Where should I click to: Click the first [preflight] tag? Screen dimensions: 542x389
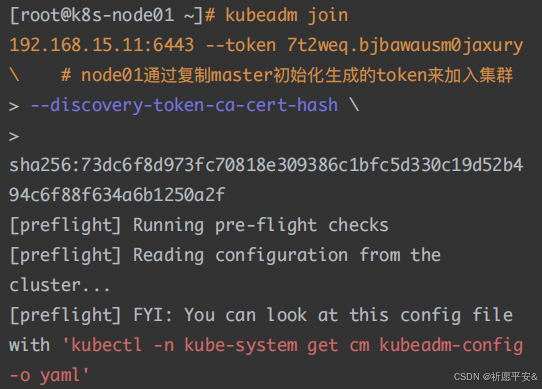pyautogui.click(x=65, y=225)
